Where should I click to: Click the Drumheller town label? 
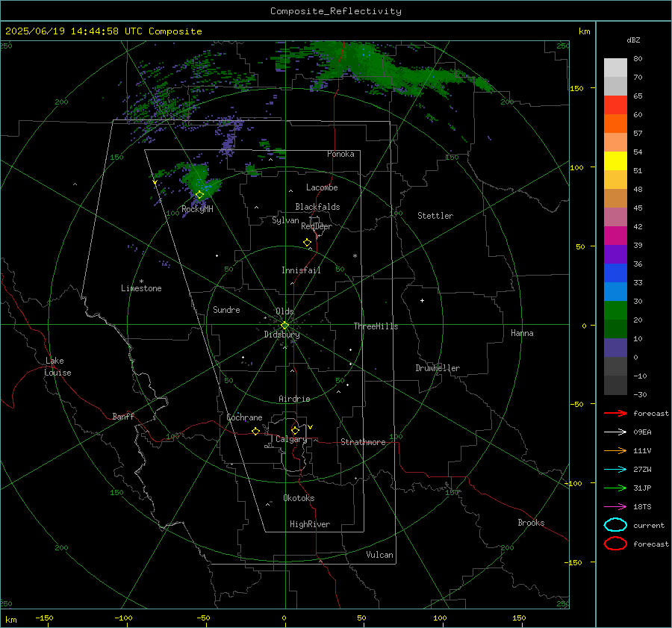pyautogui.click(x=438, y=368)
